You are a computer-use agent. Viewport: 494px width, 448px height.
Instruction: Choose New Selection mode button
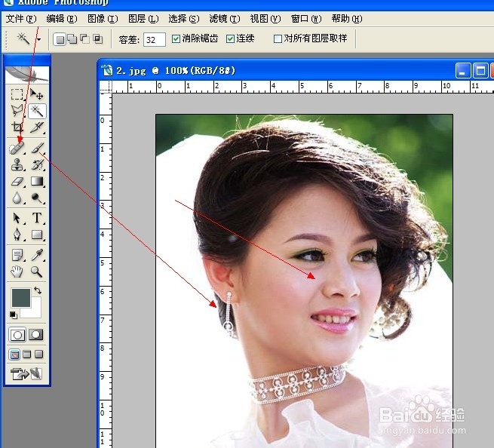(x=60, y=39)
